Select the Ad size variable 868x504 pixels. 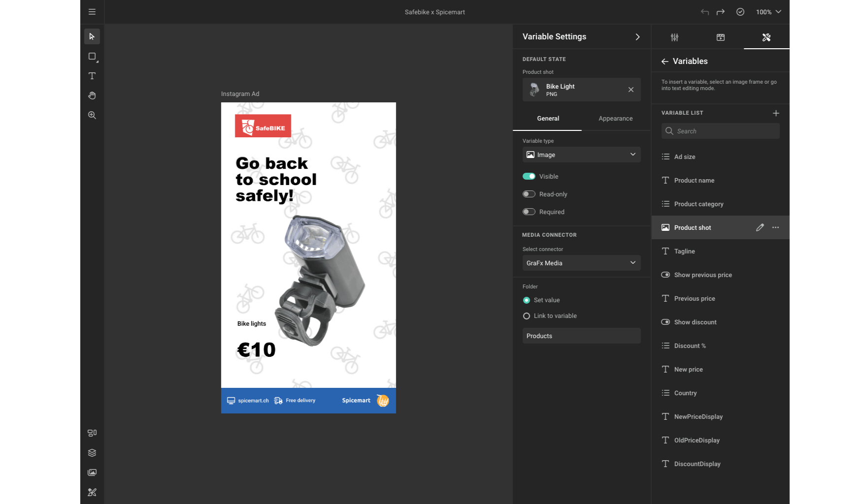click(721, 157)
